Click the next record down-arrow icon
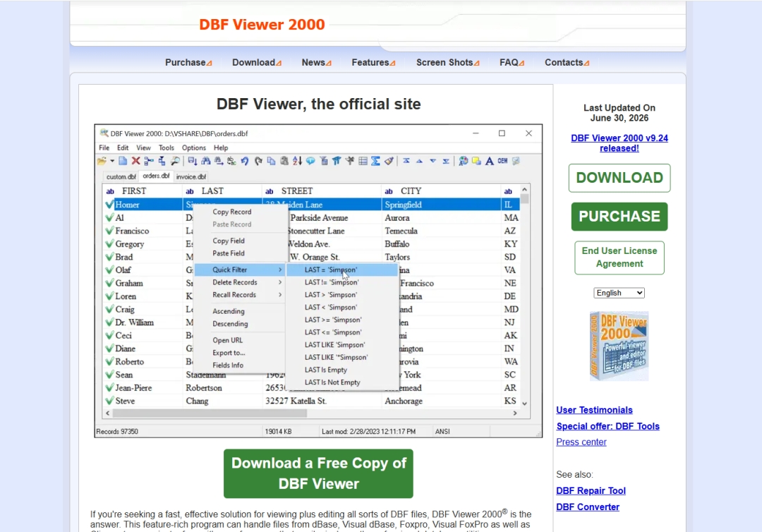 point(433,161)
